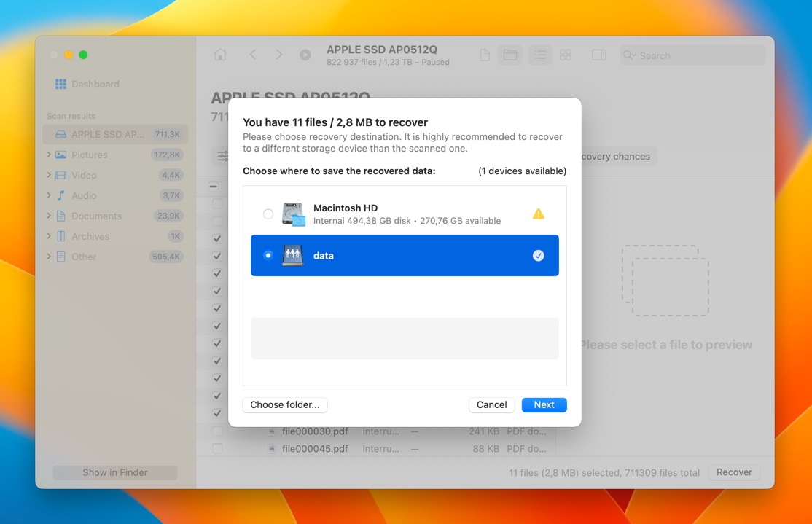Click the '(1 devices available)' text

522,171
